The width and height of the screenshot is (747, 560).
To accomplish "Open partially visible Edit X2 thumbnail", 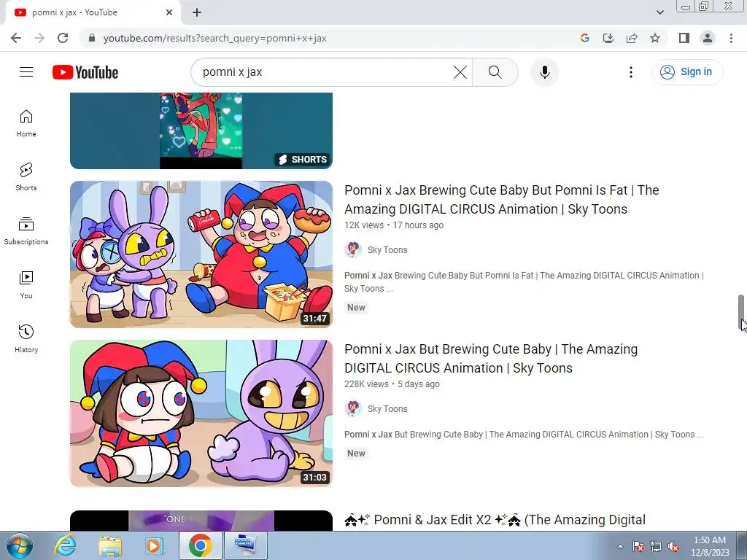I will [x=201, y=521].
